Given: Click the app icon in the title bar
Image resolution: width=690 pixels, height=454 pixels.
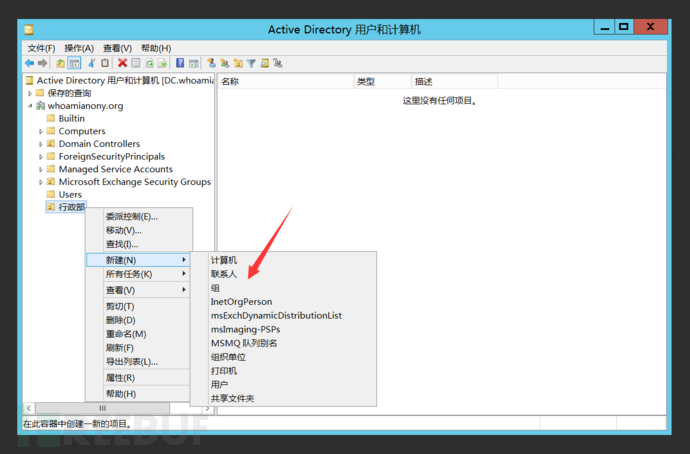Looking at the screenshot, I should coord(29,29).
